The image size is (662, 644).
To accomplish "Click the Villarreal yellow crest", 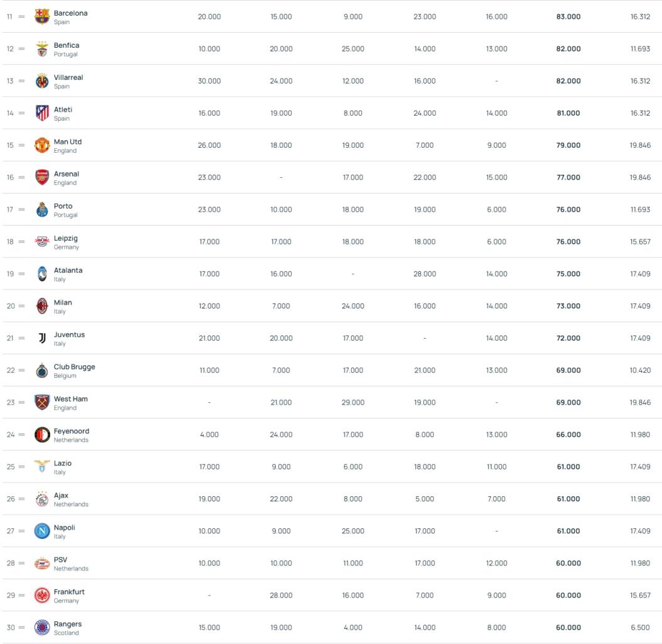I will (x=42, y=80).
